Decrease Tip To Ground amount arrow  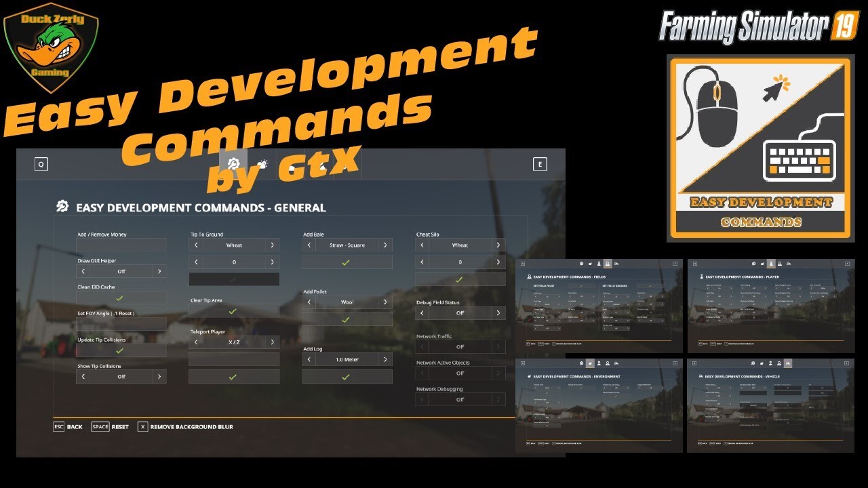pyautogui.click(x=196, y=262)
